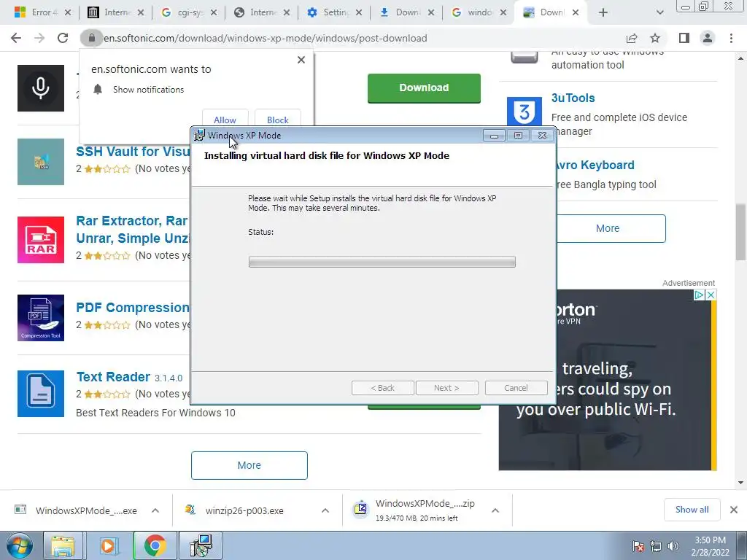
Task: Open Action Center flag tray icon
Action: (638, 546)
